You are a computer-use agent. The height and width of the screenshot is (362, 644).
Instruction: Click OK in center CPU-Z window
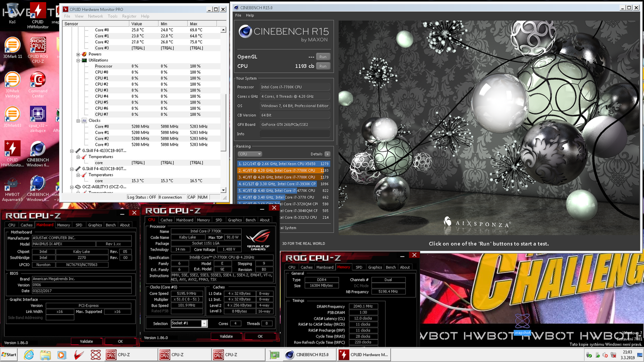[x=260, y=336]
